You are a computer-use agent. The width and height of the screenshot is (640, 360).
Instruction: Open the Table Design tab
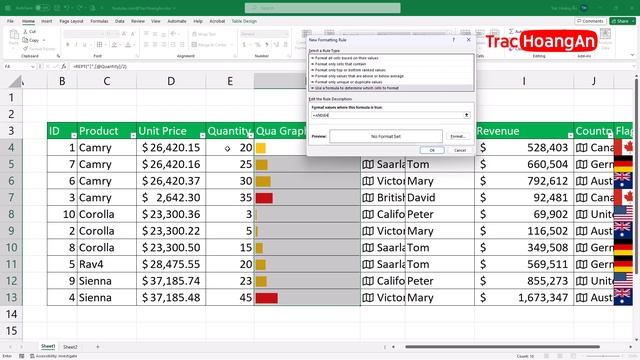(244, 21)
